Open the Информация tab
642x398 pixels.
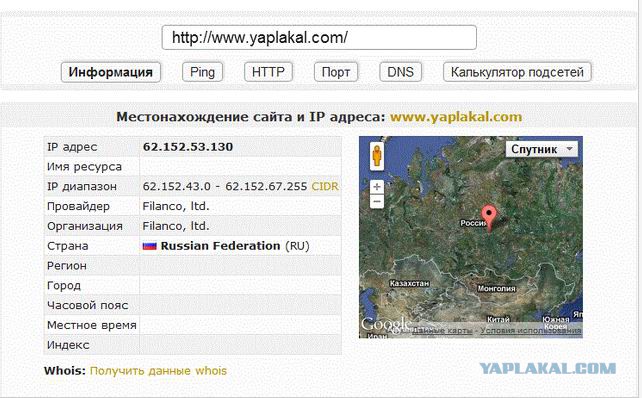click(x=111, y=72)
